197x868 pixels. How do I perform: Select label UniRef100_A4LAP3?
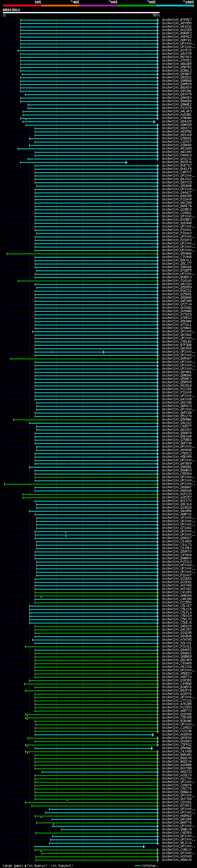177,111
